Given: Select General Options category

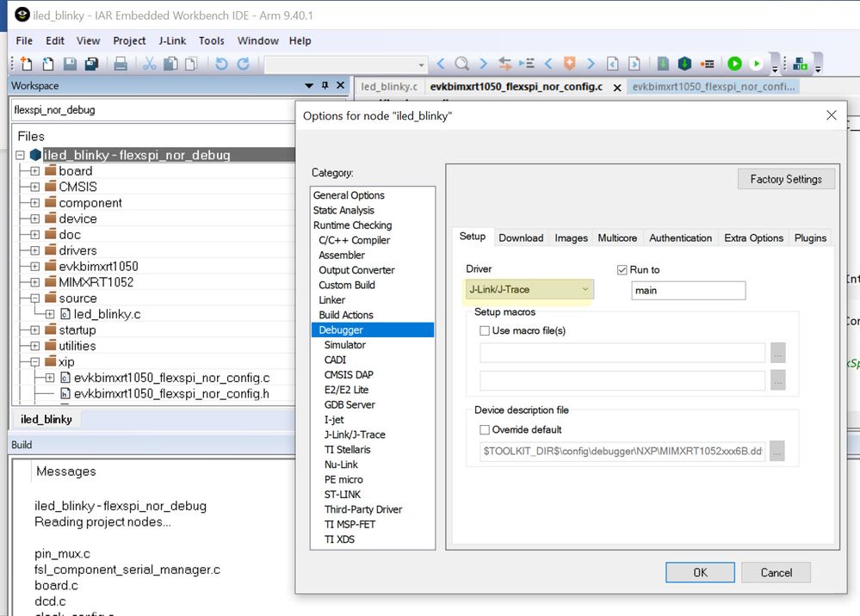Looking at the screenshot, I should point(349,195).
